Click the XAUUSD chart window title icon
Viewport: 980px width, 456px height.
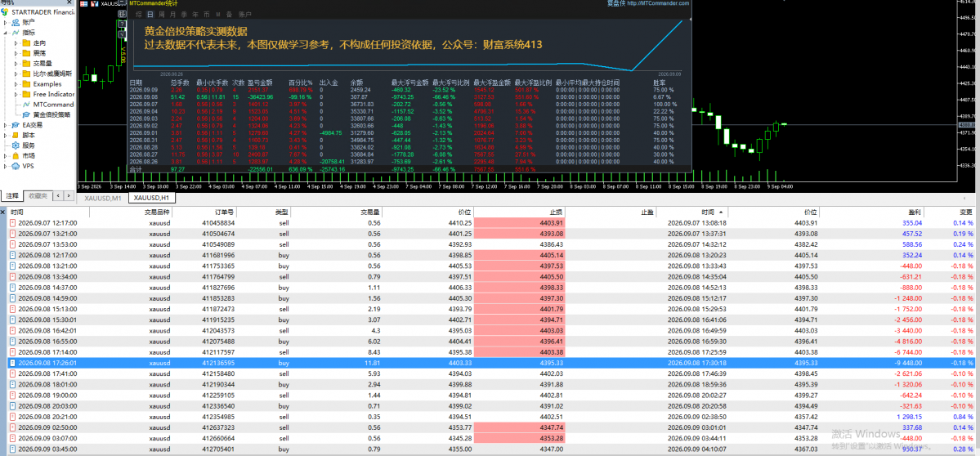pos(94,4)
